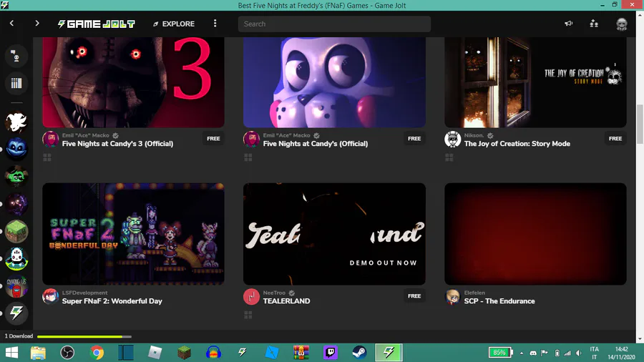The width and height of the screenshot is (644, 362).
Task: Open the three-dot more menu
Action: [215, 24]
